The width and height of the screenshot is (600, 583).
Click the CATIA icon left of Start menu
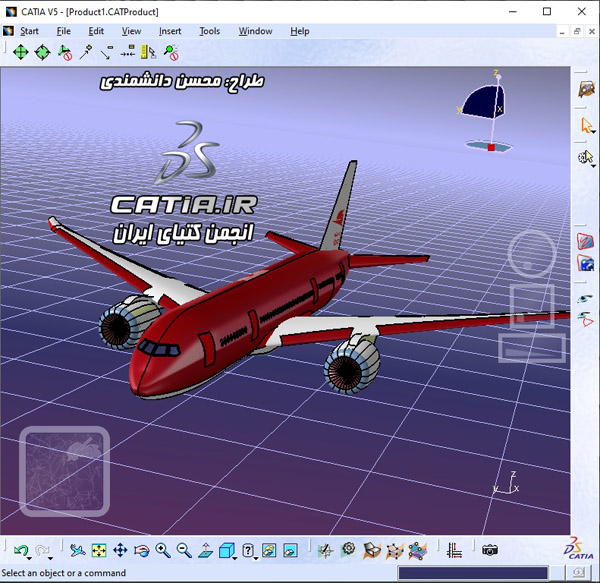pos(8,31)
